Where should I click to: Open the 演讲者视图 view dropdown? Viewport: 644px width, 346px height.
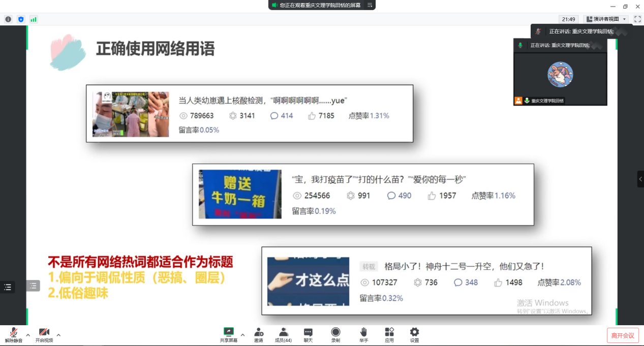[x=605, y=19]
